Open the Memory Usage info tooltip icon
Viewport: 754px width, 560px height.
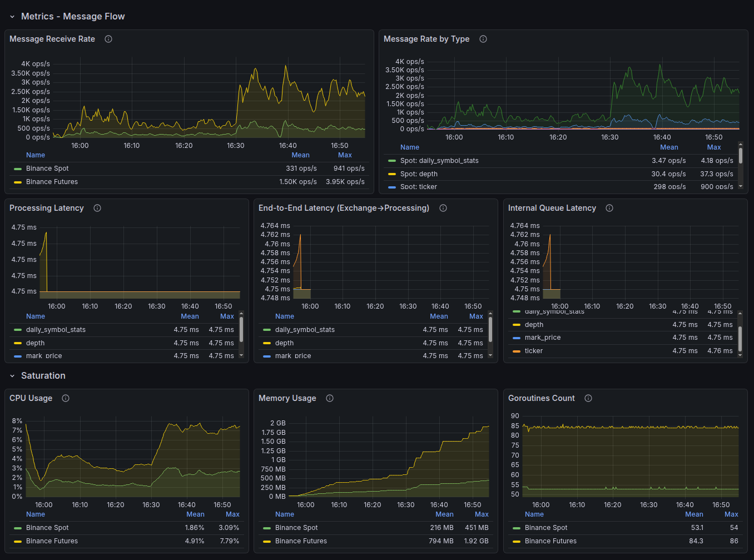coord(329,398)
